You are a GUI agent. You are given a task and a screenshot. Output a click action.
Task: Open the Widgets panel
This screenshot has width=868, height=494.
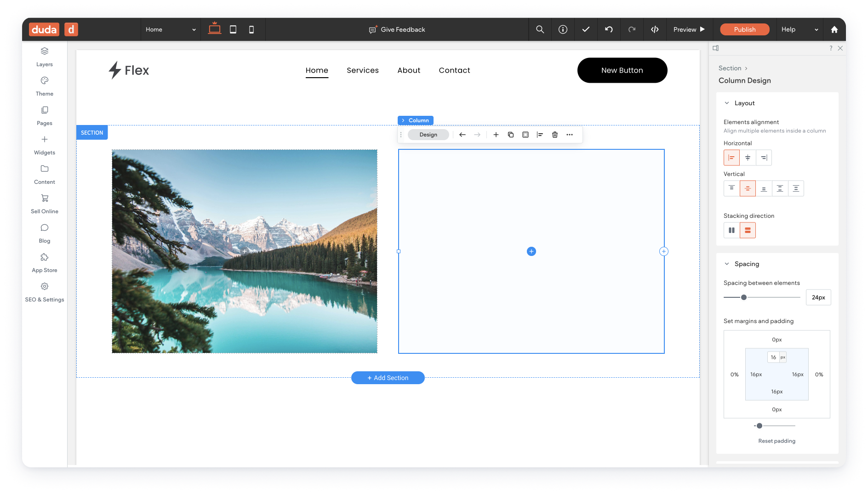pyautogui.click(x=45, y=145)
